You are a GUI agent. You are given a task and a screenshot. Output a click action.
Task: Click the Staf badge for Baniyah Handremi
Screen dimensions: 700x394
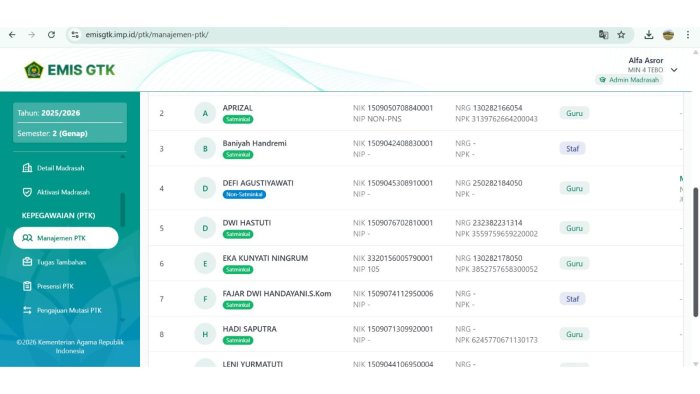[572, 149]
